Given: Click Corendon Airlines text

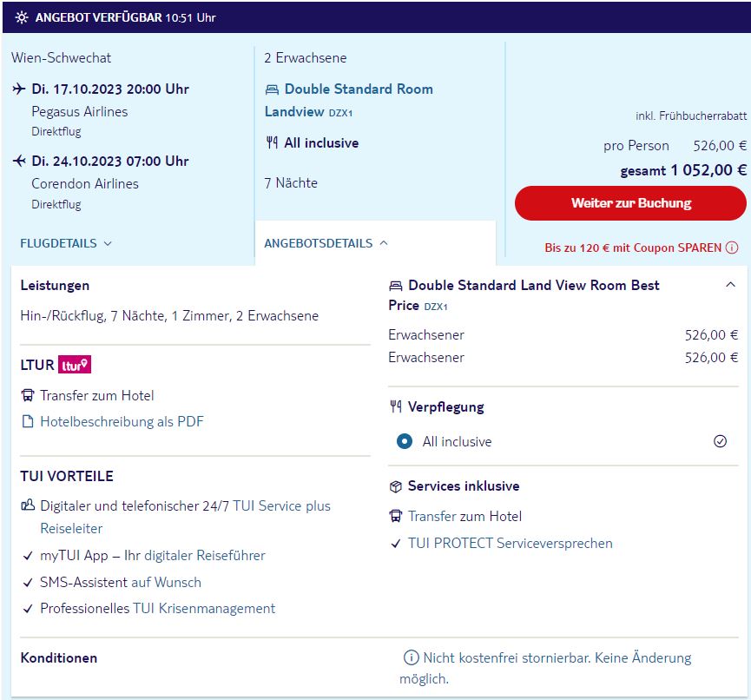Looking at the screenshot, I should point(85,183).
